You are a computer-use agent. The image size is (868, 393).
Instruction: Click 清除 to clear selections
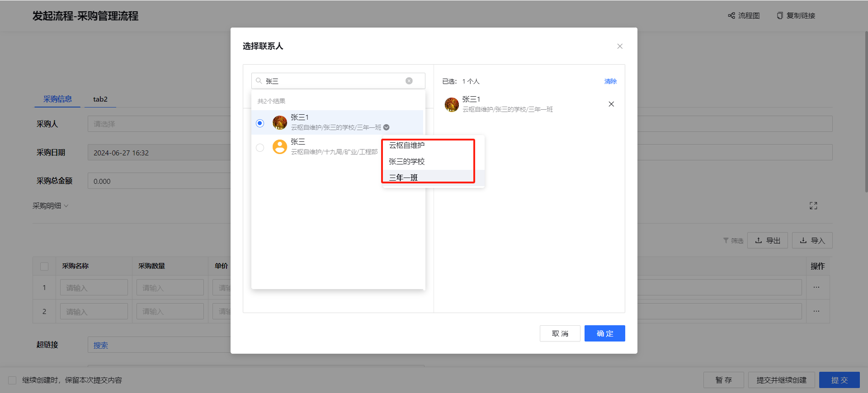pyautogui.click(x=610, y=81)
